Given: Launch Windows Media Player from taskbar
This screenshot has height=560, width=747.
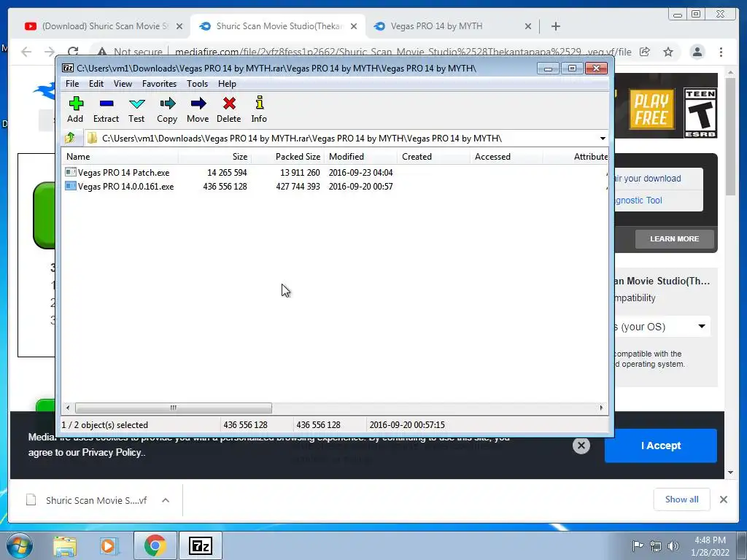Looking at the screenshot, I should pyautogui.click(x=108, y=545).
